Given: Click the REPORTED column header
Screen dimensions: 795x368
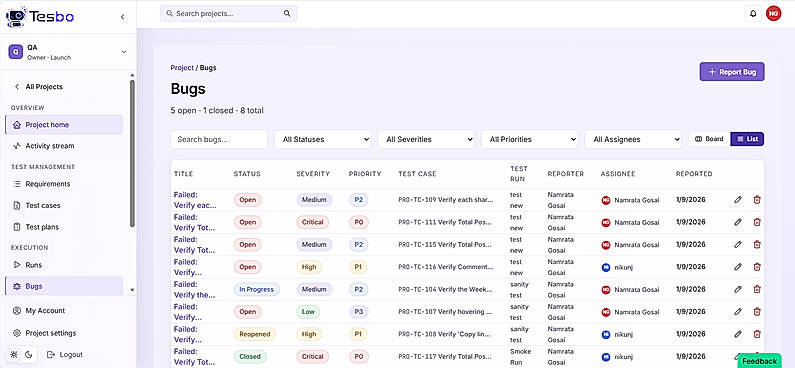Looking at the screenshot, I should pos(694,174).
